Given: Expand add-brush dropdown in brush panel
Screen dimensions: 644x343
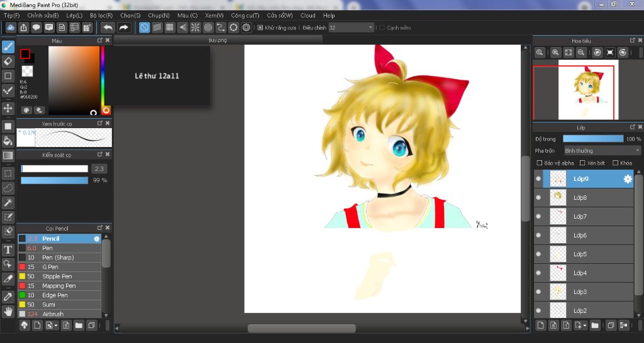Looking at the screenshot, I should pos(55,326).
